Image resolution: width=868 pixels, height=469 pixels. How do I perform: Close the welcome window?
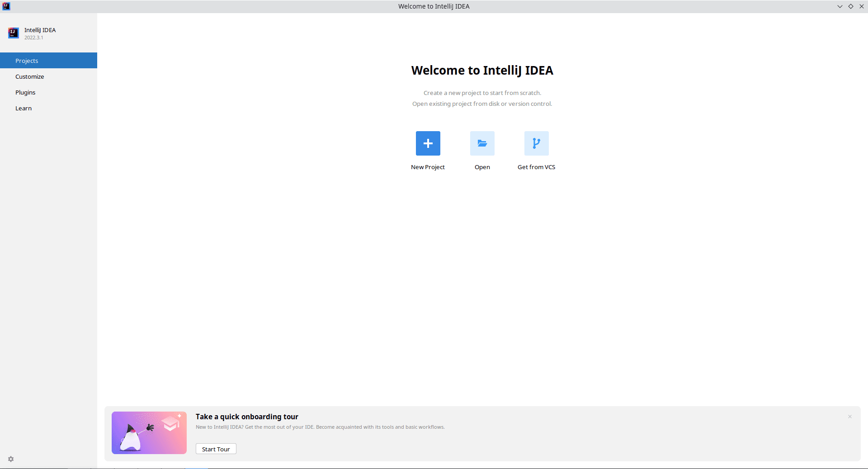(x=862, y=6)
